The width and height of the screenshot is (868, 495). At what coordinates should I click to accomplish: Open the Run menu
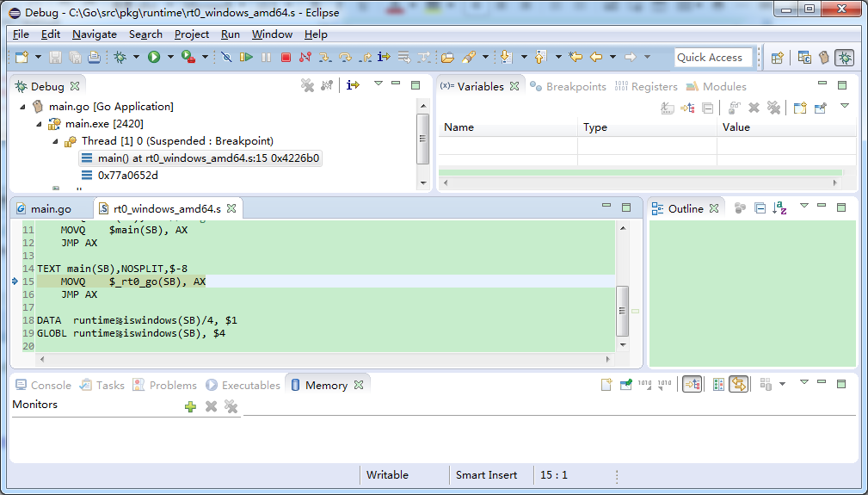231,34
